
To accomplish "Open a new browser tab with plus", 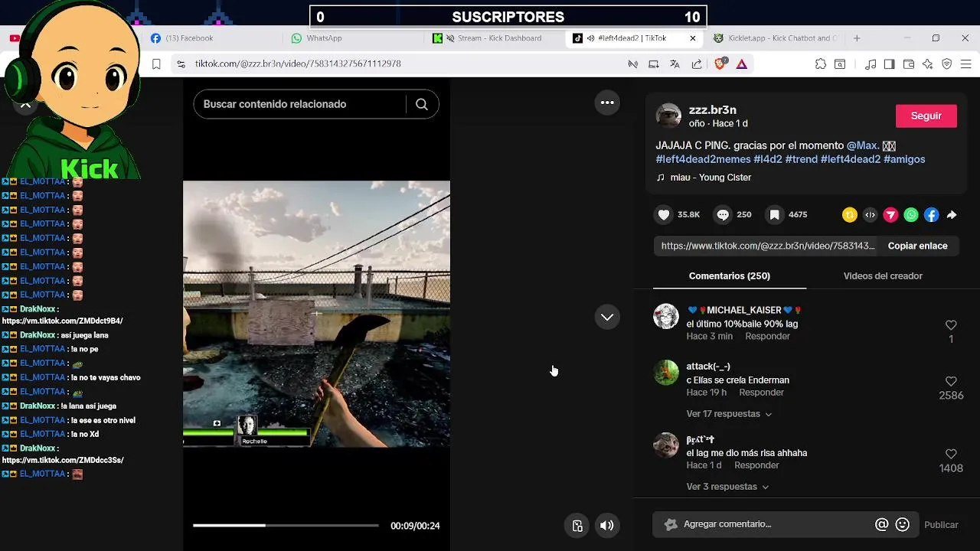I will click(x=857, y=38).
